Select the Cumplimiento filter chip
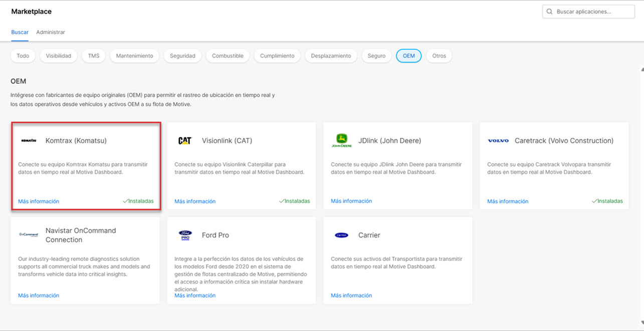This screenshot has height=331, width=644. coord(277,56)
